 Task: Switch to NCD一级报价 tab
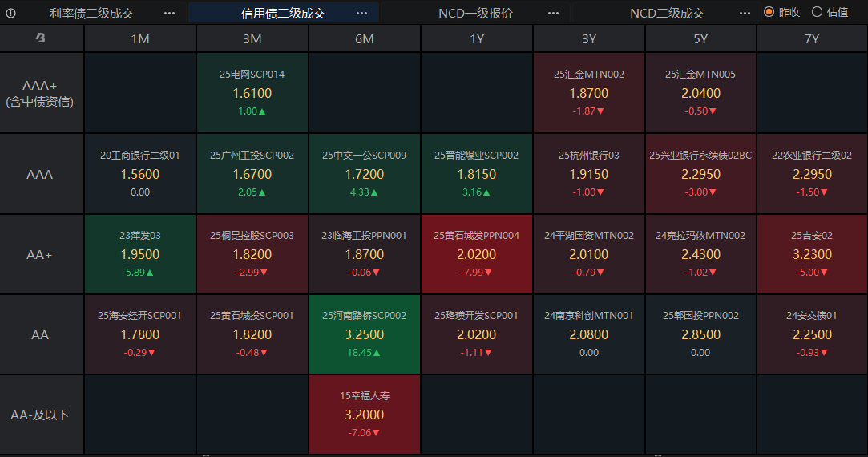(475, 13)
